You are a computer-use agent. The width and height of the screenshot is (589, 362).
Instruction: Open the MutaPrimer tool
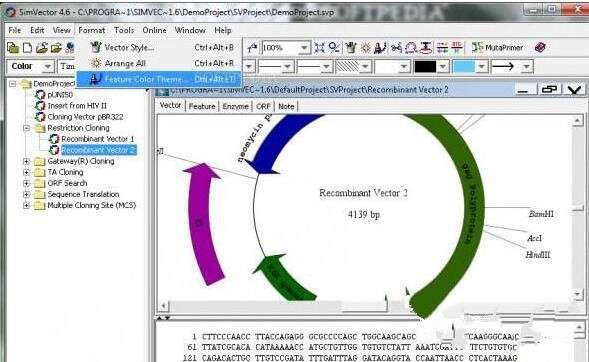tap(497, 47)
